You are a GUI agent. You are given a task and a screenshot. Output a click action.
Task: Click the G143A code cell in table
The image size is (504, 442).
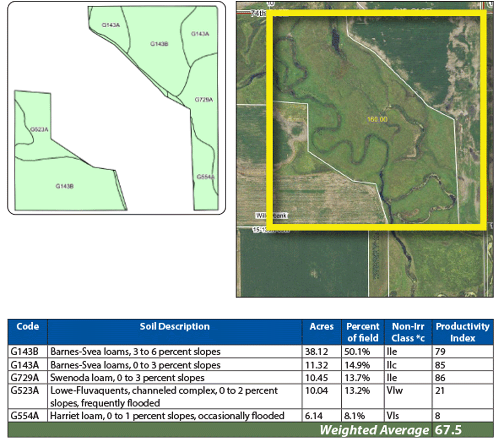[25, 365]
